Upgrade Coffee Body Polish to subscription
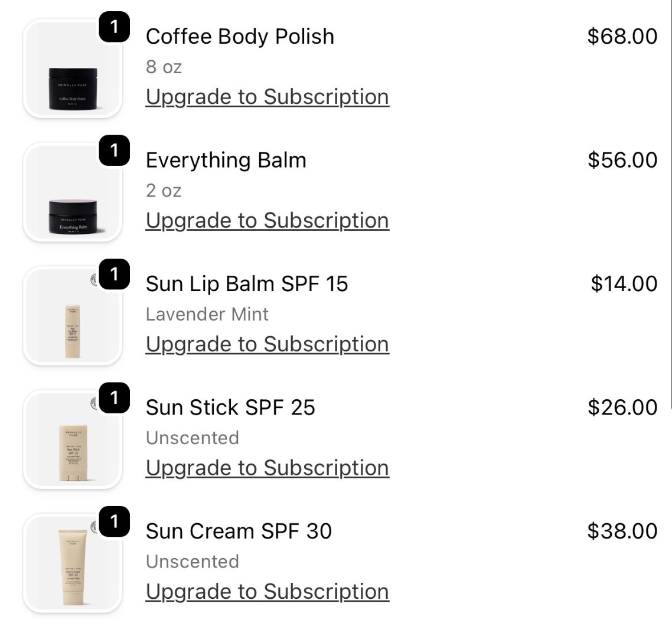 coord(267,96)
